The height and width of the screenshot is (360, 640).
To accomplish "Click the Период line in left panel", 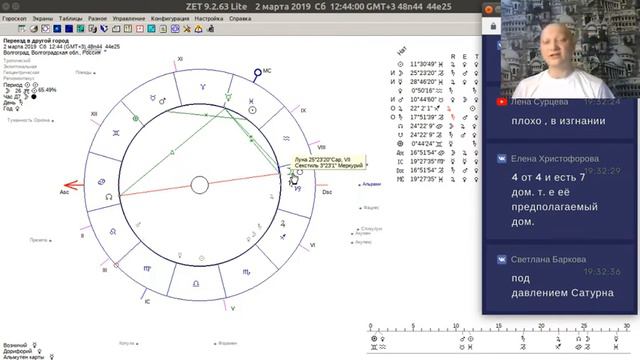I will [x=20, y=85].
